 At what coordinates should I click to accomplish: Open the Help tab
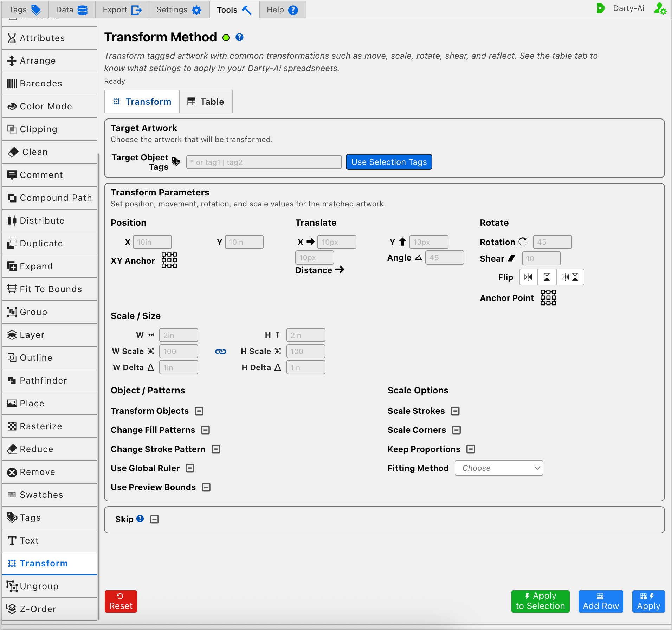coord(282,9)
